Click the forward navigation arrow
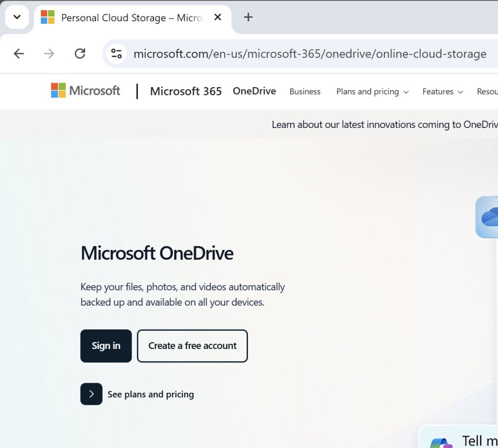498x448 pixels. point(49,54)
